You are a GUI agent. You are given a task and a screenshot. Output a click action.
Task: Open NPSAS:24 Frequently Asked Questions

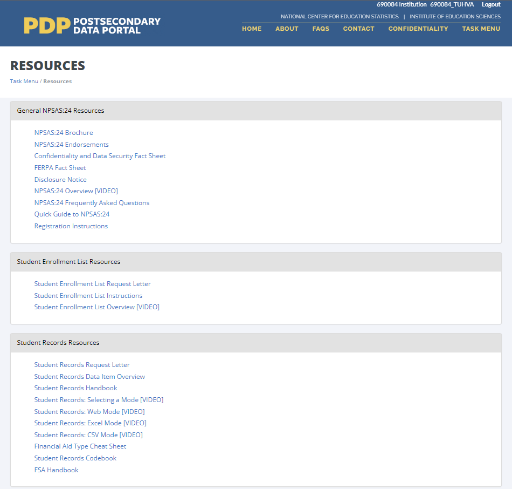tap(92, 203)
